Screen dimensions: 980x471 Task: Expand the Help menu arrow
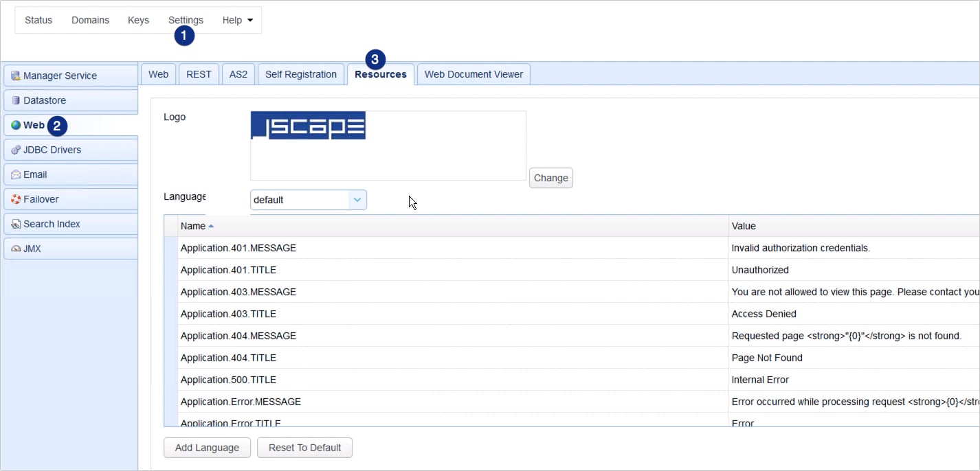pos(249,20)
